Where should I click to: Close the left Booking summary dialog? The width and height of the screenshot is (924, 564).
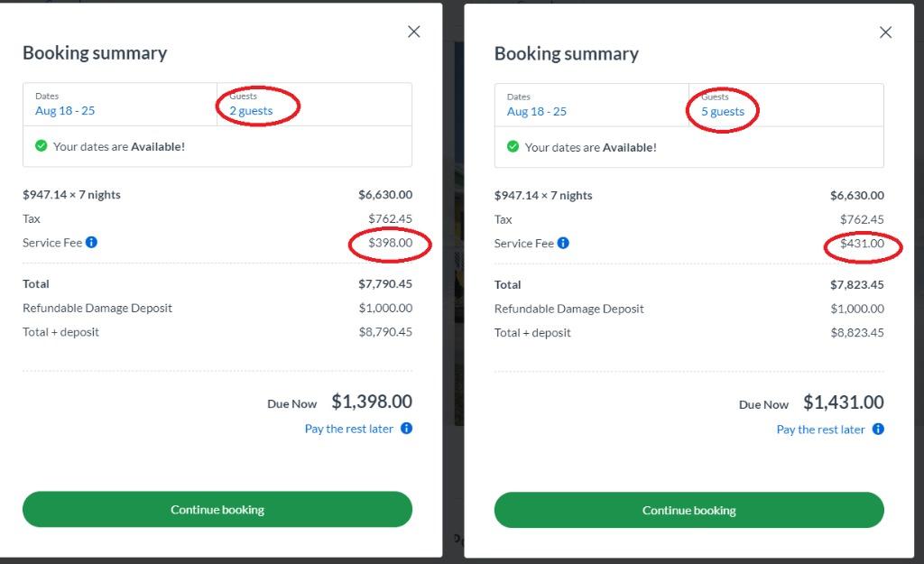click(413, 31)
